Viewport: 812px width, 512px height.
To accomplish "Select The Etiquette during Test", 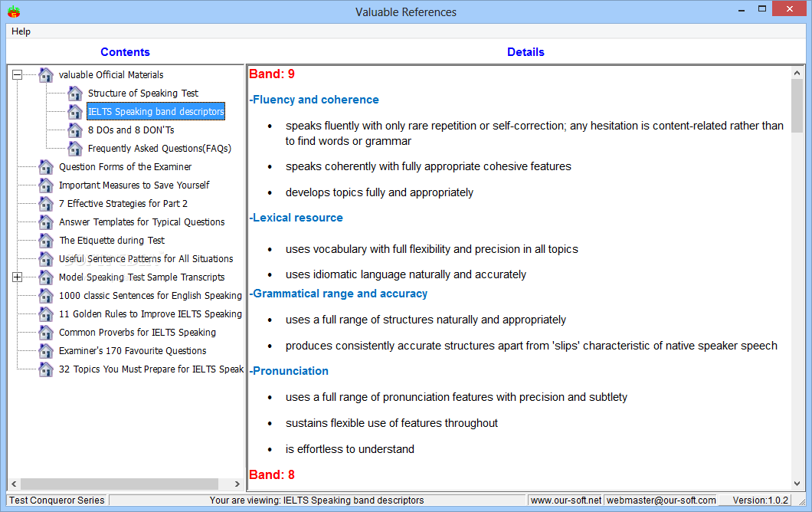I will tap(112, 241).
